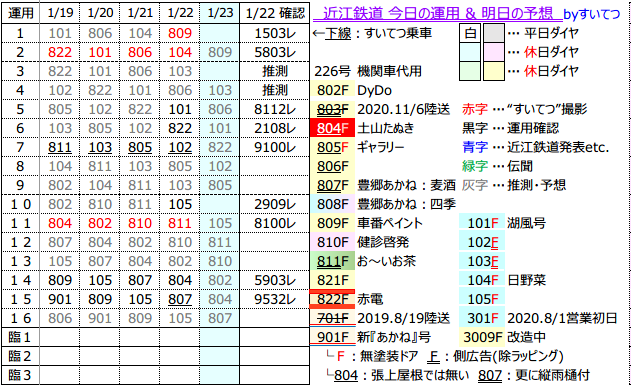Select the 807F 豊郷あかね：麦酒 entry
Screen dimensions: 631x385
[x=383, y=185]
